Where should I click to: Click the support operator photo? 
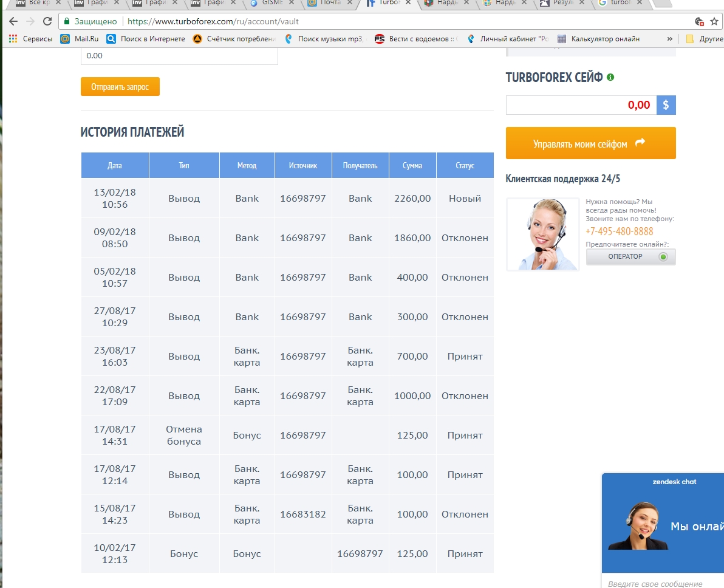coord(542,234)
